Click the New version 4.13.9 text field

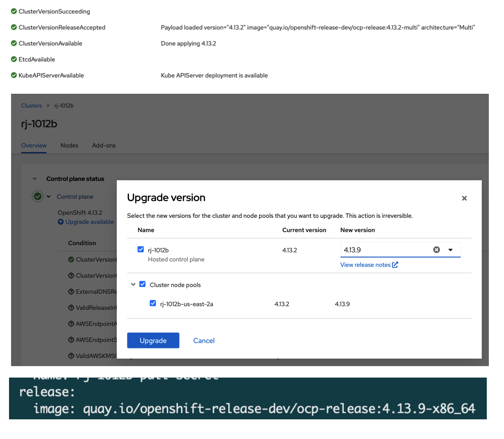click(x=385, y=250)
